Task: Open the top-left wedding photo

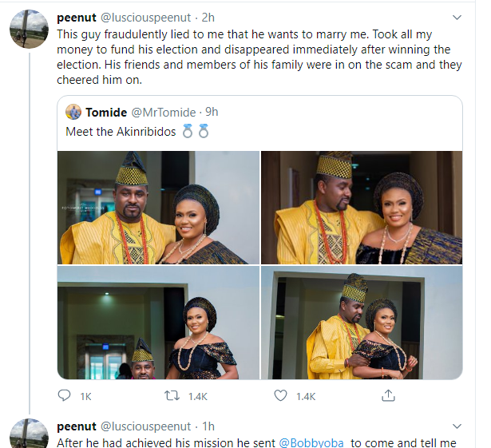Action: (x=158, y=208)
